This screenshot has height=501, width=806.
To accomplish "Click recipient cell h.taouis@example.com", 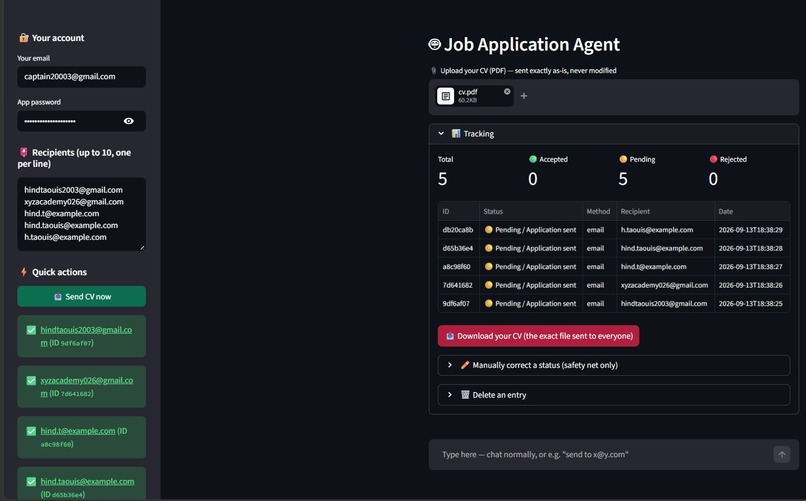I will coord(665,230).
